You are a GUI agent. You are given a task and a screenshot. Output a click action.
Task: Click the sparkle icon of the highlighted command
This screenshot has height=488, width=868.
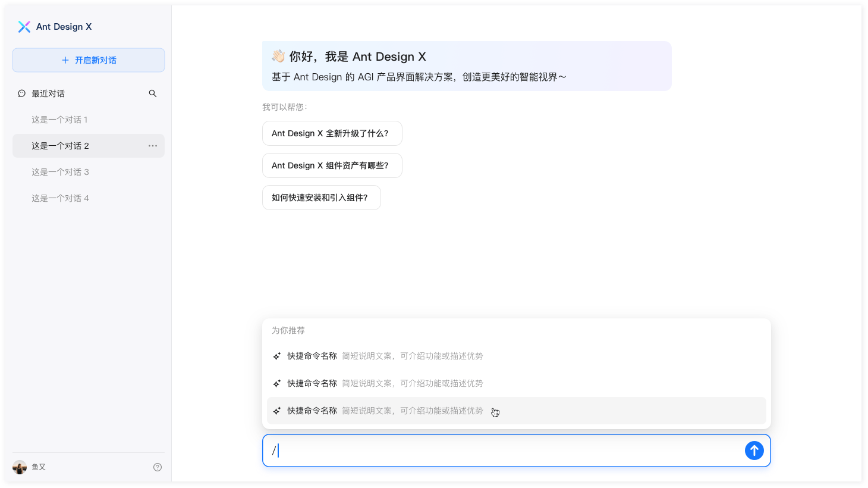(277, 411)
